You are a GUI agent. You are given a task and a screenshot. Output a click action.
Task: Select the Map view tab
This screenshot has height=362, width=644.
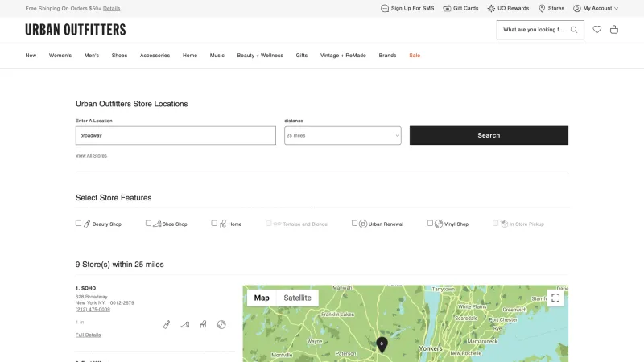pos(262,298)
